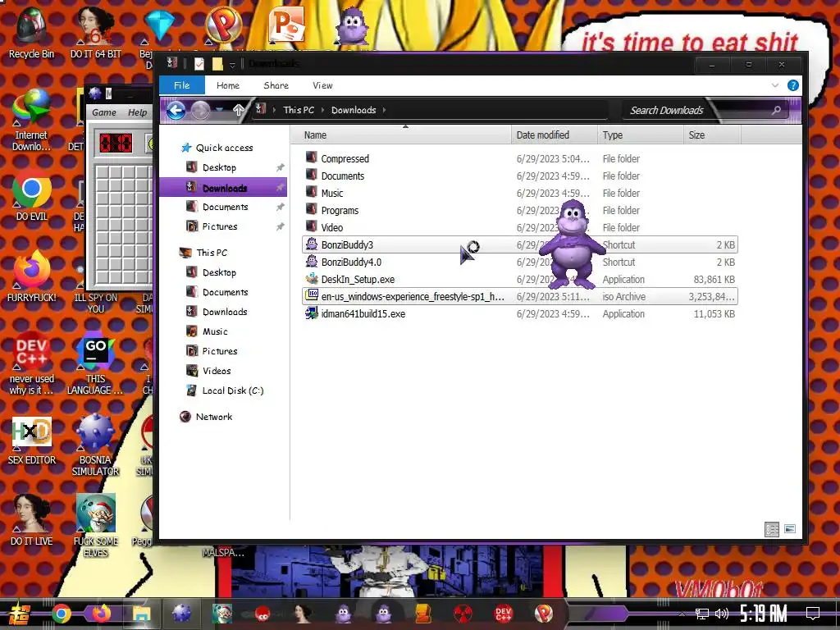
Task: Select Network in the navigation pane
Action: 214,417
